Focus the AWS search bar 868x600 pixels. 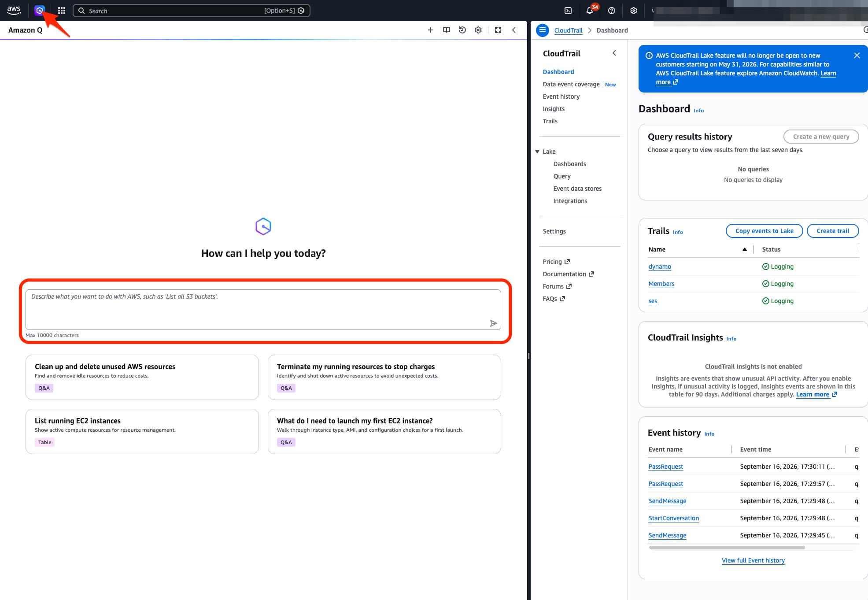[192, 11]
